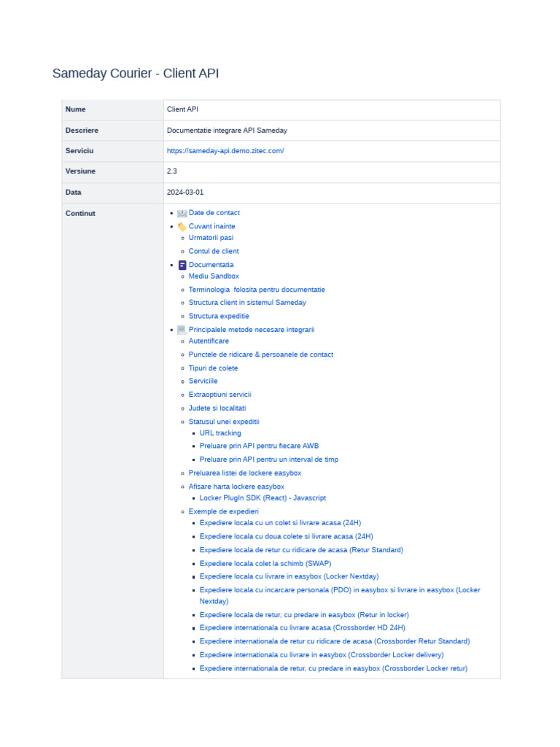560x747 pixels.
Task: Open Judete si localitati link
Action: click(217, 409)
